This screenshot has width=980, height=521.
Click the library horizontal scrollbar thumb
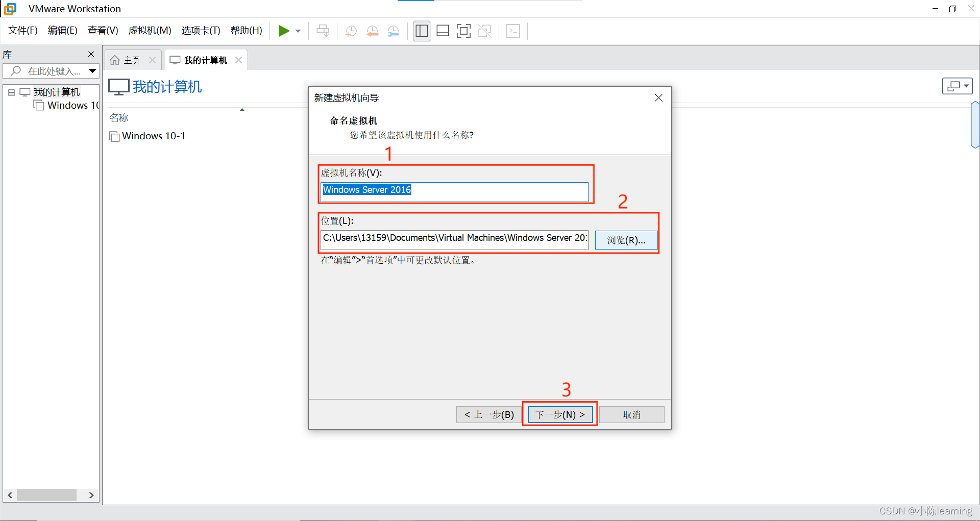pos(46,495)
